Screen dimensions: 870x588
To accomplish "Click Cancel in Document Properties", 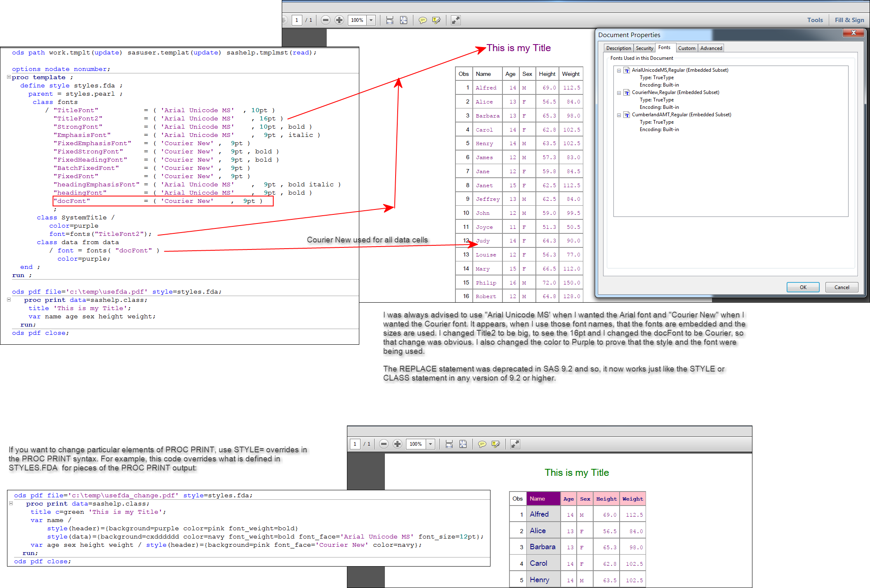I will 842,287.
